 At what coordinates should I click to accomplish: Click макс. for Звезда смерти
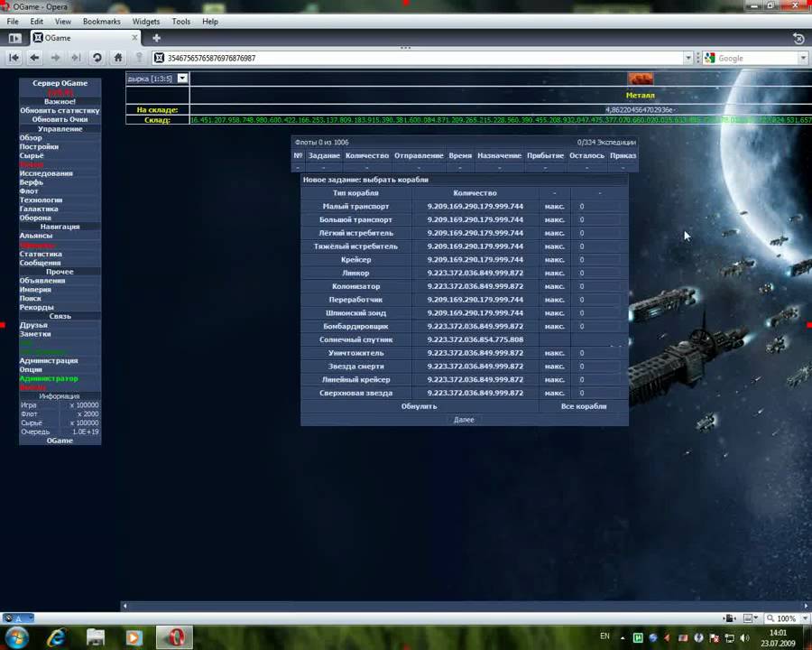point(554,367)
